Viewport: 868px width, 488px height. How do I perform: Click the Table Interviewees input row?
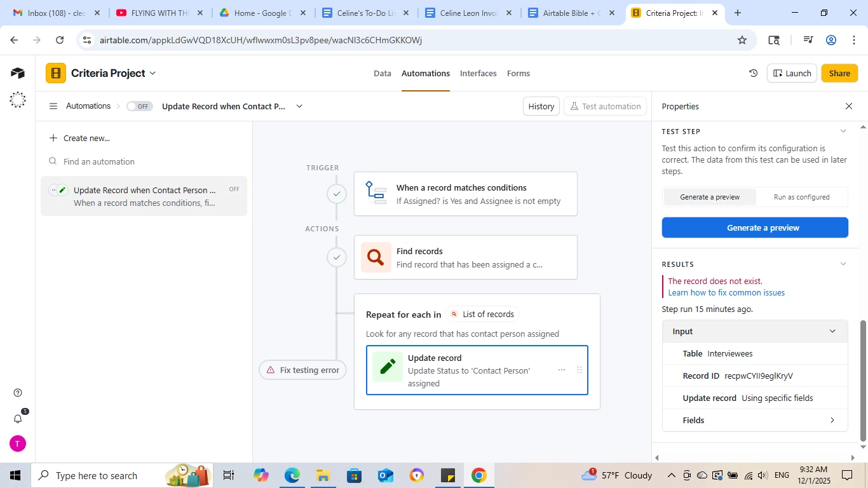pos(755,353)
